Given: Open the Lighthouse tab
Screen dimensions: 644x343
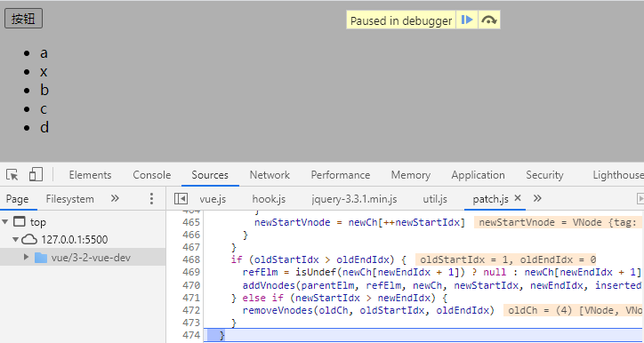Looking at the screenshot, I should pos(618,175).
